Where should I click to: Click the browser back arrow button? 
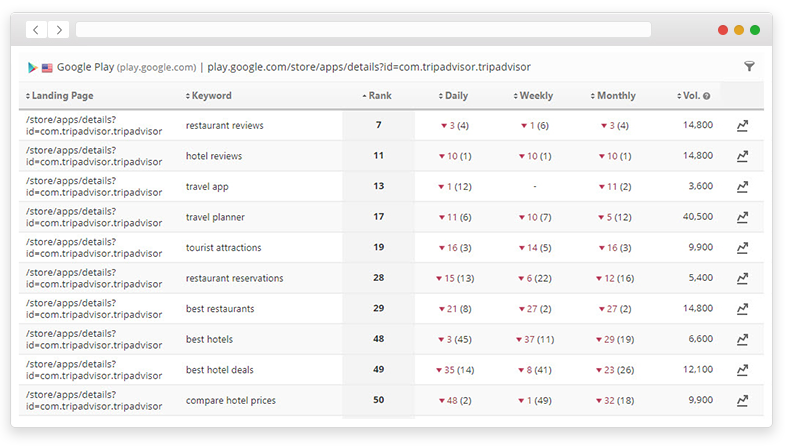pos(36,31)
